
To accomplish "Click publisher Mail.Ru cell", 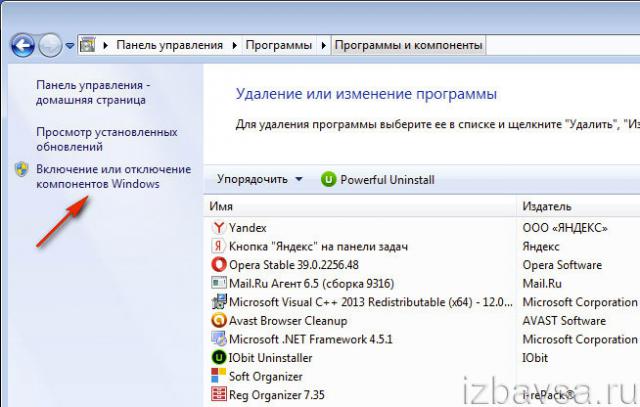I will coord(542,283).
